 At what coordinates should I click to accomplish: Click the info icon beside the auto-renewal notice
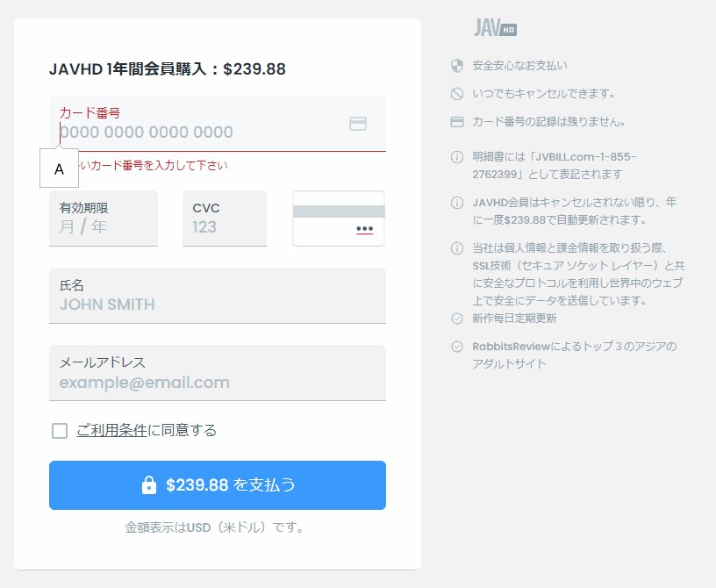tap(456, 203)
